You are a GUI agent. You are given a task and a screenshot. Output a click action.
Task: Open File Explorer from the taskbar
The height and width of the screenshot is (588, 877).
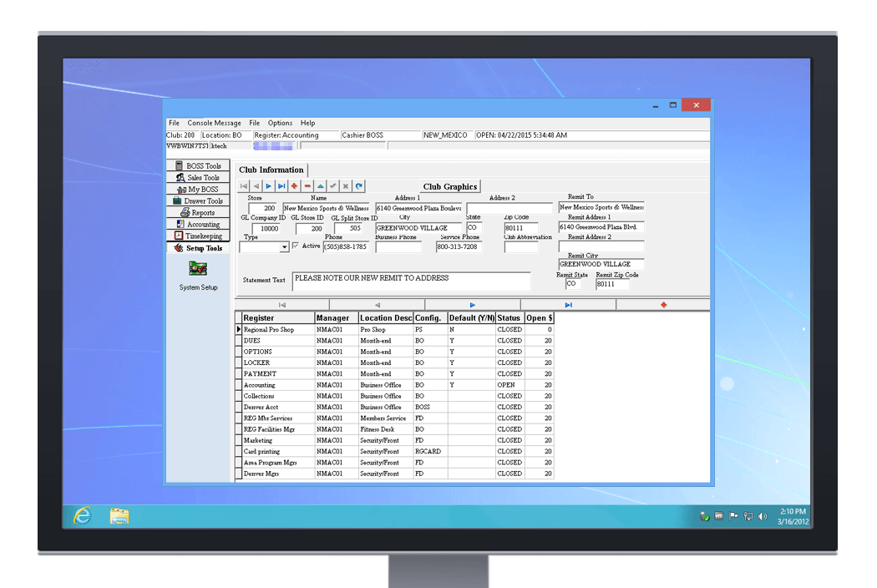119,516
